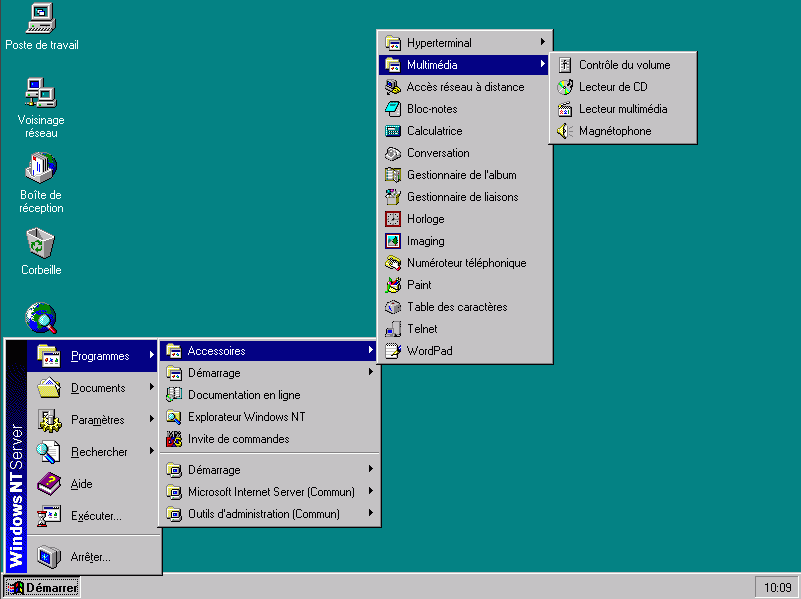Expand the Documents submenu in Start menu
The image size is (801, 599).
pyautogui.click(x=152, y=388)
